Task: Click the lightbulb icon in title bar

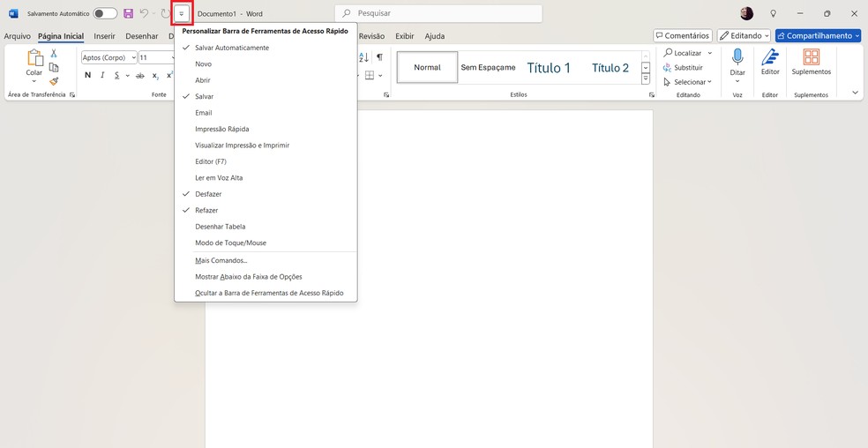Action: pyautogui.click(x=774, y=13)
